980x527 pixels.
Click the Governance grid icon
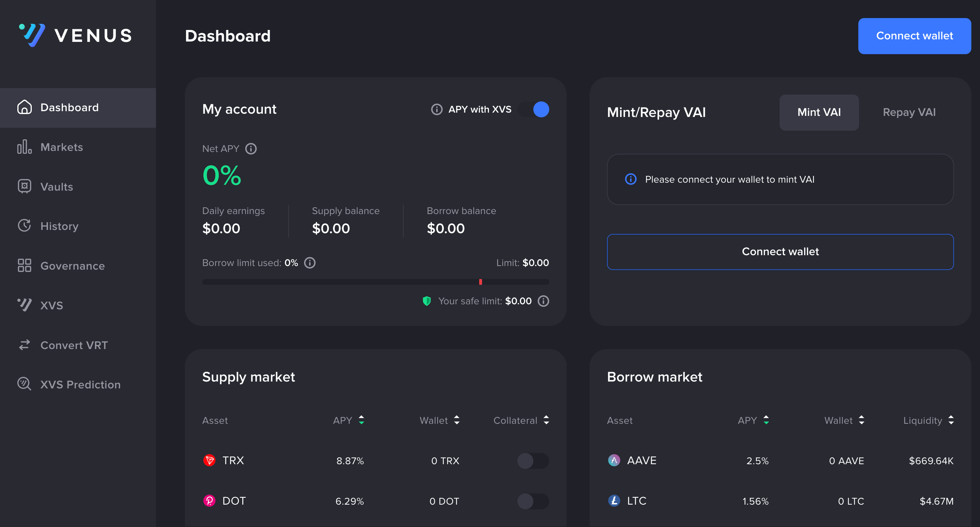[x=24, y=265]
